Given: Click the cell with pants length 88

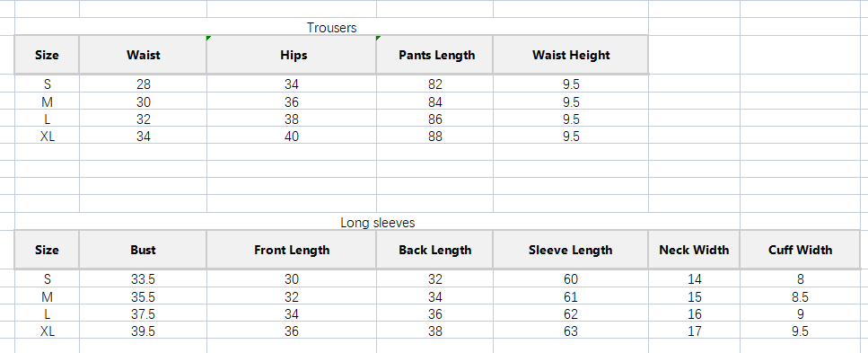Looking at the screenshot, I should (x=435, y=136).
